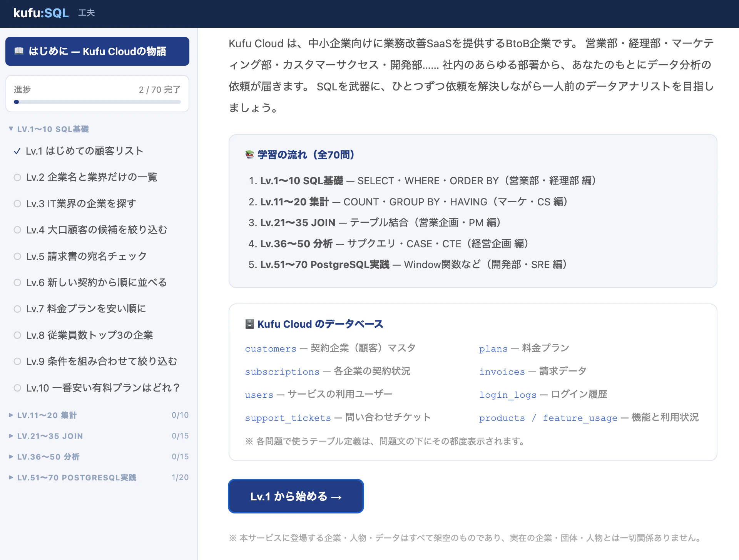Click status circle for Lv.8
This screenshot has width=739, height=560.
17,335
